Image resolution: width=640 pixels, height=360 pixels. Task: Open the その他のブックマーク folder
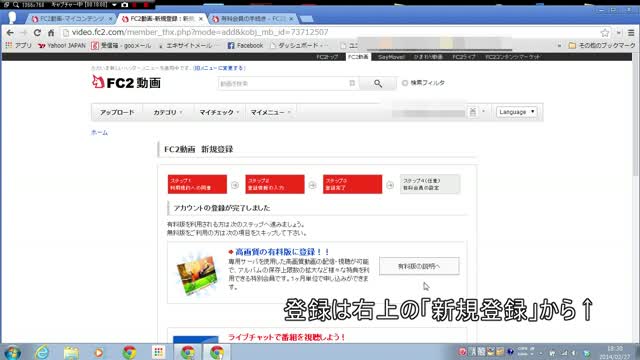pos(602,45)
